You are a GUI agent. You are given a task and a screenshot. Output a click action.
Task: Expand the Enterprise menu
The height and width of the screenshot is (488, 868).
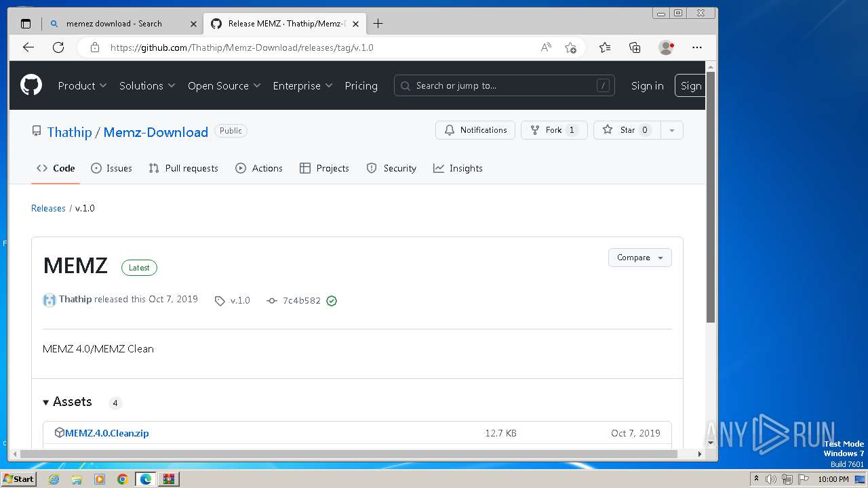coord(302,85)
